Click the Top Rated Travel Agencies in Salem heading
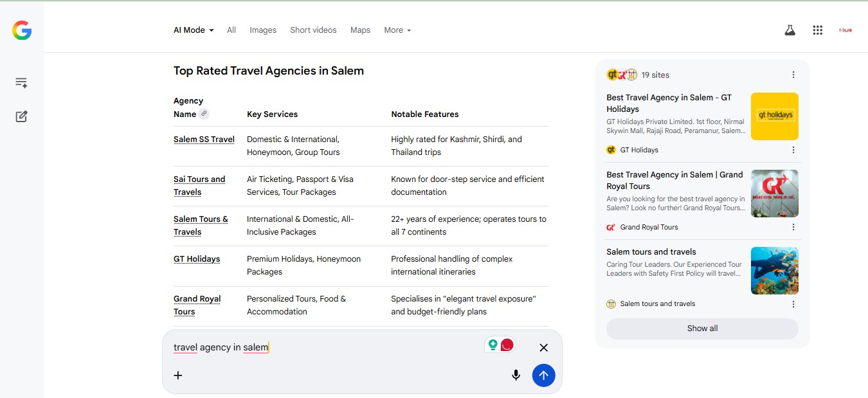The image size is (868, 398). [x=269, y=71]
